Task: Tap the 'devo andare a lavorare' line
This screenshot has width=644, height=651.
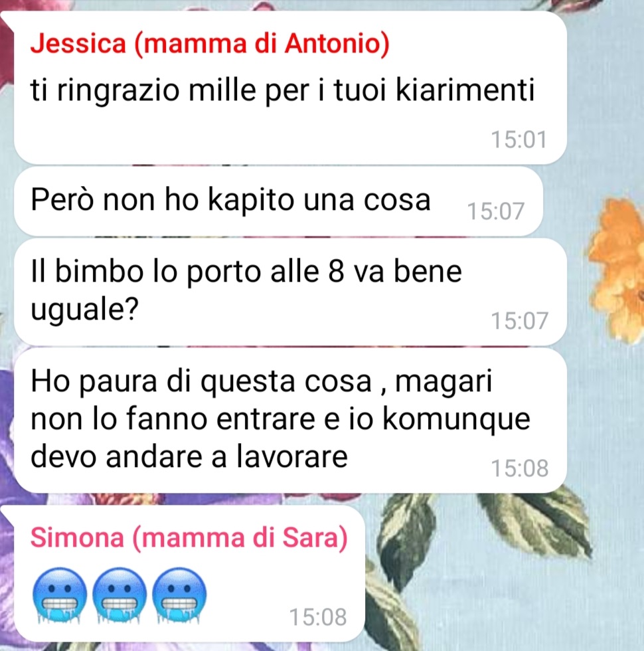Action: point(189,456)
